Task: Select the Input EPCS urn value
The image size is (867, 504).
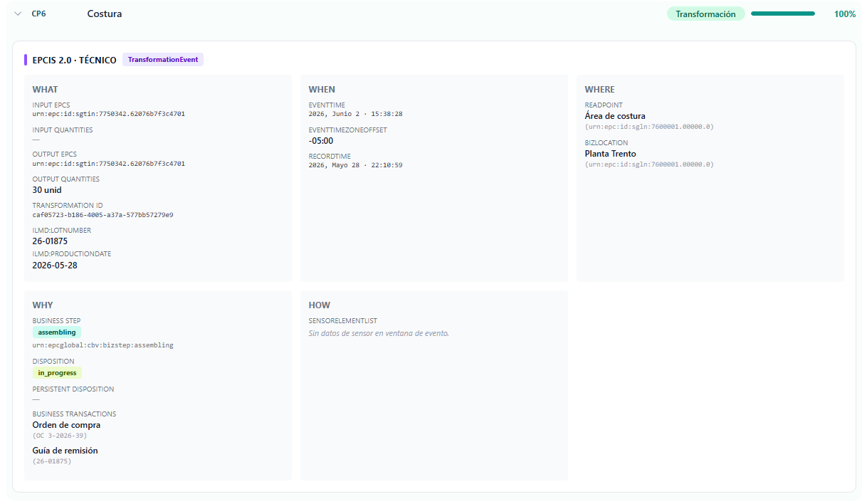Action: click(109, 114)
